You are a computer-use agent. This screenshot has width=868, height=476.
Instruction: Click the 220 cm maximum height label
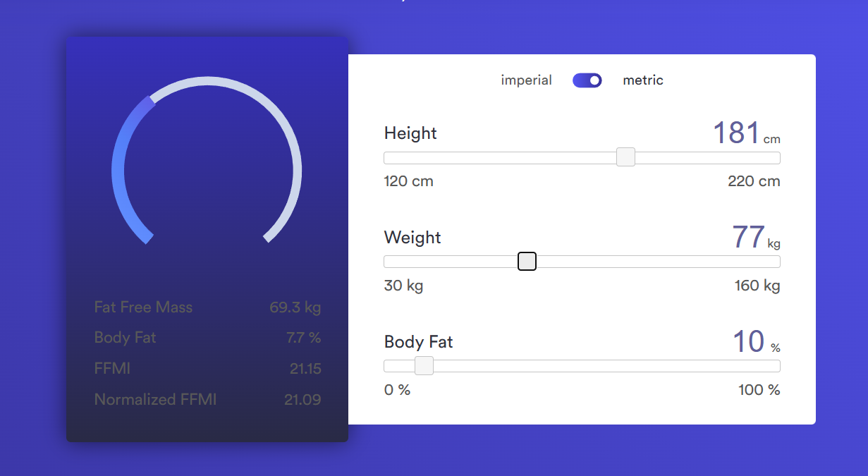click(754, 181)
